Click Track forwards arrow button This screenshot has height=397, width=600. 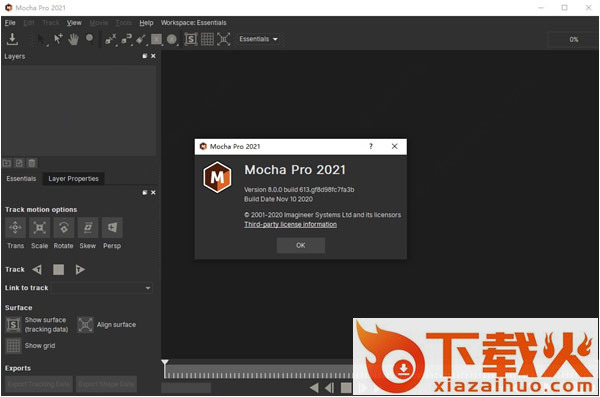(80, 270)
